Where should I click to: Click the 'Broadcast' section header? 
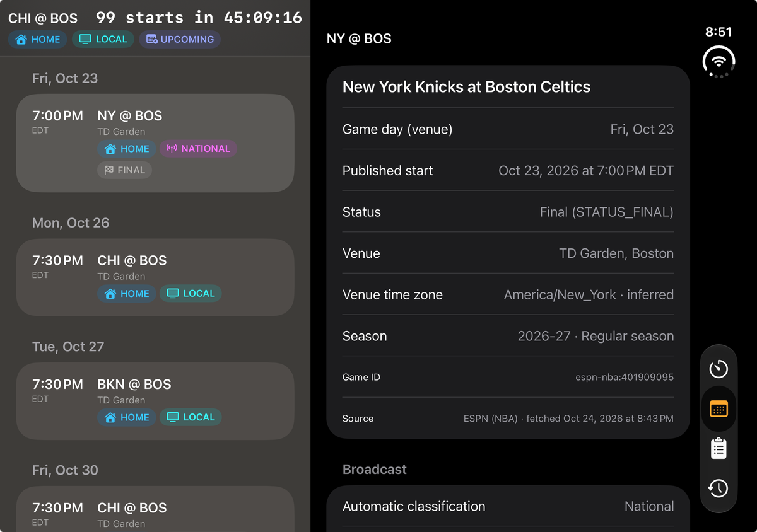tap(375, 470)
